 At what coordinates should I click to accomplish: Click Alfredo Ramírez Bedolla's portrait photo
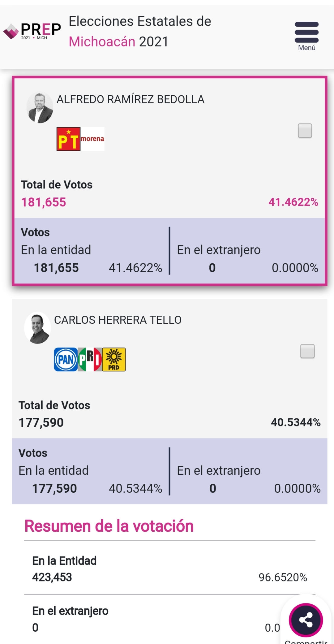point(40,108)
